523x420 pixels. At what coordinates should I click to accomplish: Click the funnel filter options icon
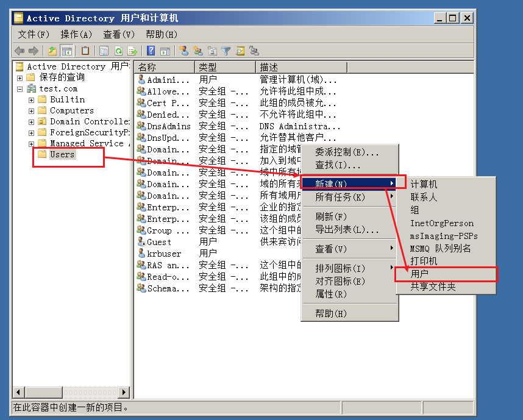pos(226,51)
